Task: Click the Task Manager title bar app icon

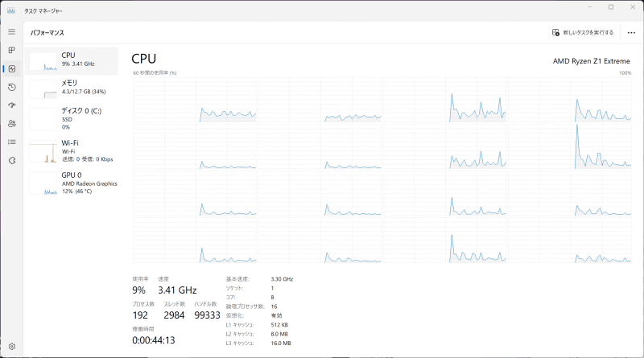Action: click(11, 10)
